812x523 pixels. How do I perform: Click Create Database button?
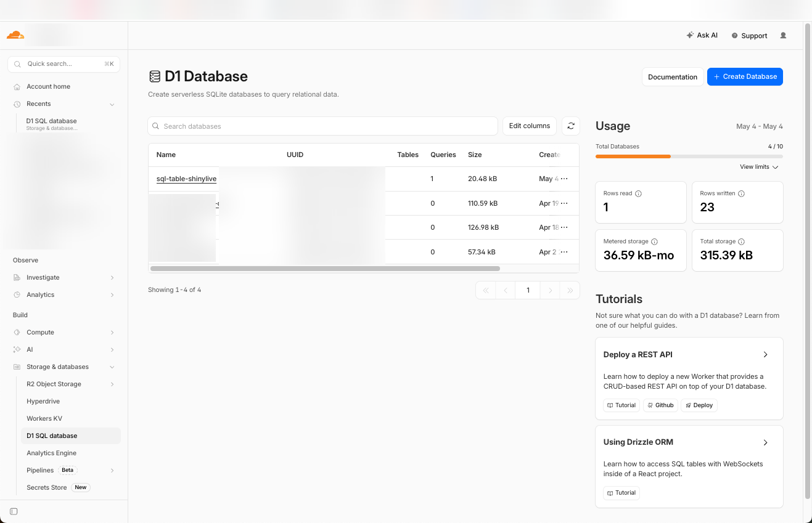point(745,77)
